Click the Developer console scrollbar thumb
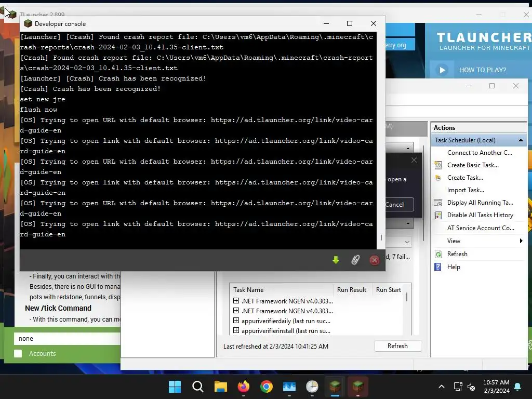Image resolution: width=532 pixels, height=399 pixels. [x=381, y=237]
